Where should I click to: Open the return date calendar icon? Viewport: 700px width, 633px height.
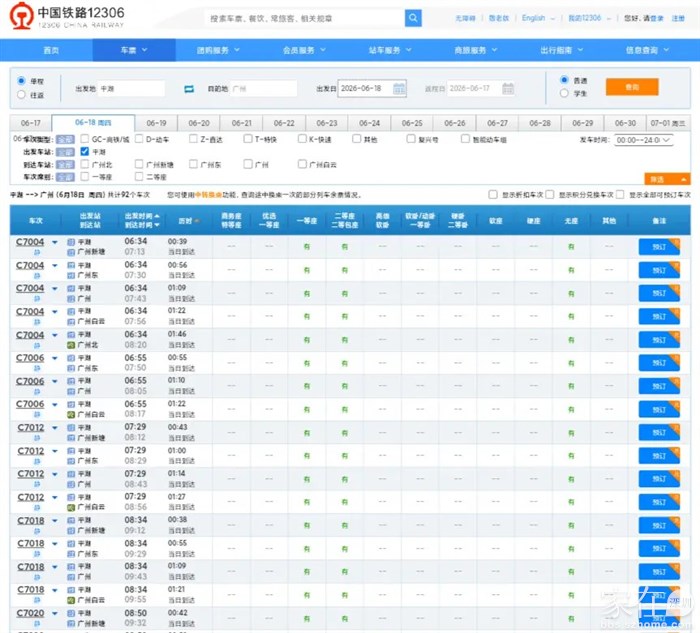click(508, 88)
